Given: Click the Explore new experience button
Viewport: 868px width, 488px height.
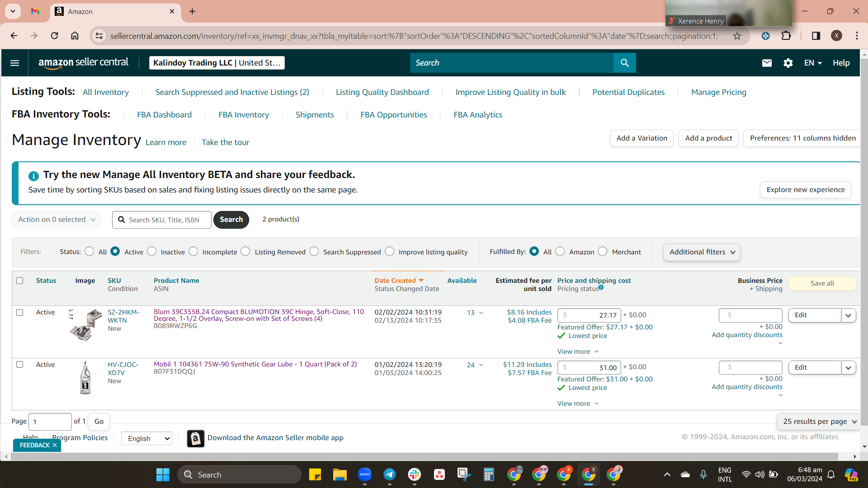Looking at the screenshot, I should tap(806, 190).
